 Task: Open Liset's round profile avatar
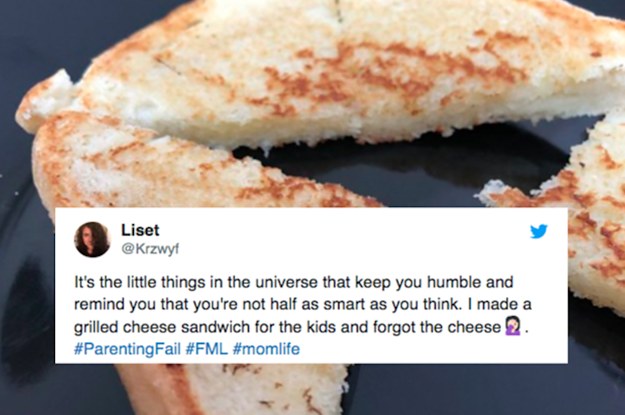(x=92, y=239)
